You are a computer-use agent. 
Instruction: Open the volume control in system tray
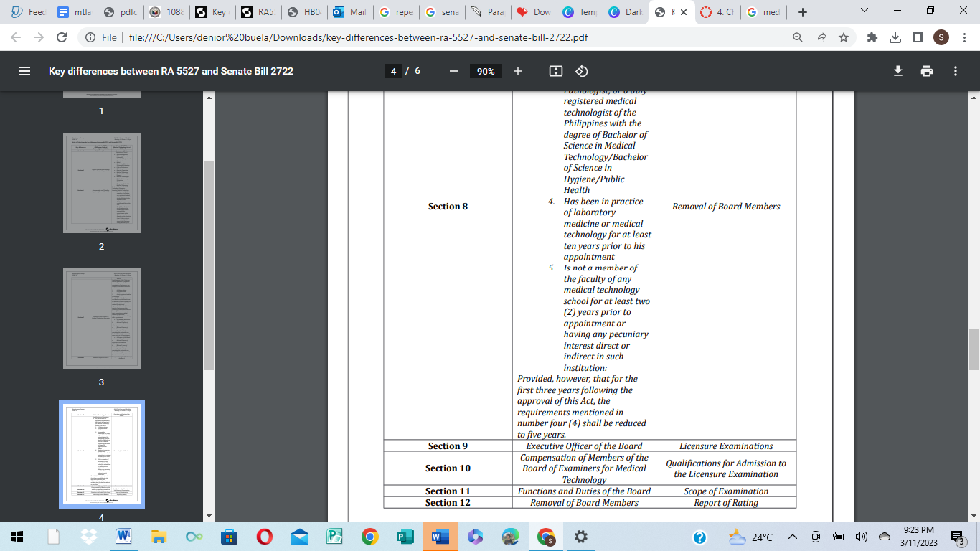(x=861, y=537)
